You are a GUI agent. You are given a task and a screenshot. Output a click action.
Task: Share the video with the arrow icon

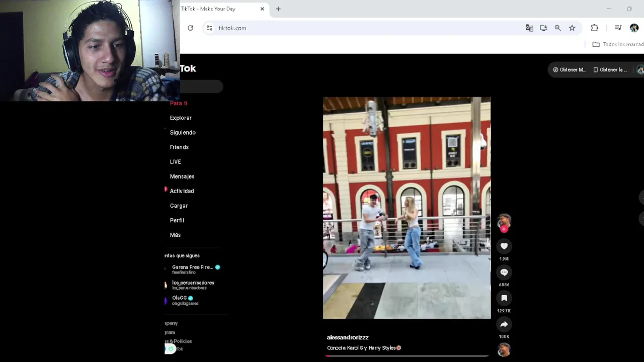click(504, 324)
